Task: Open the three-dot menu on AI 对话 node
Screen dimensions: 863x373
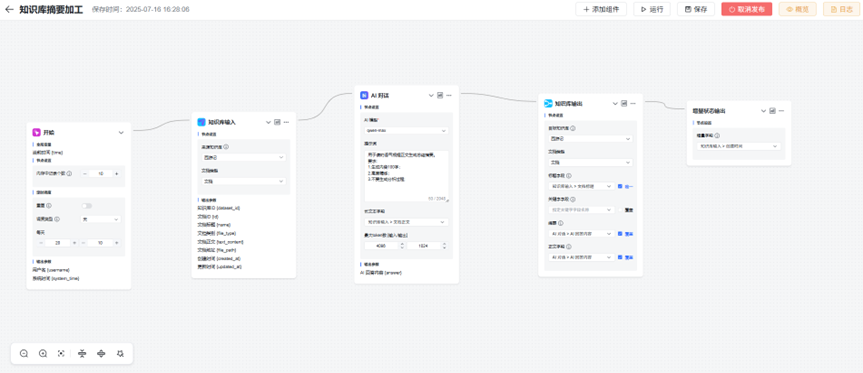Action: (x=449, y=96)
